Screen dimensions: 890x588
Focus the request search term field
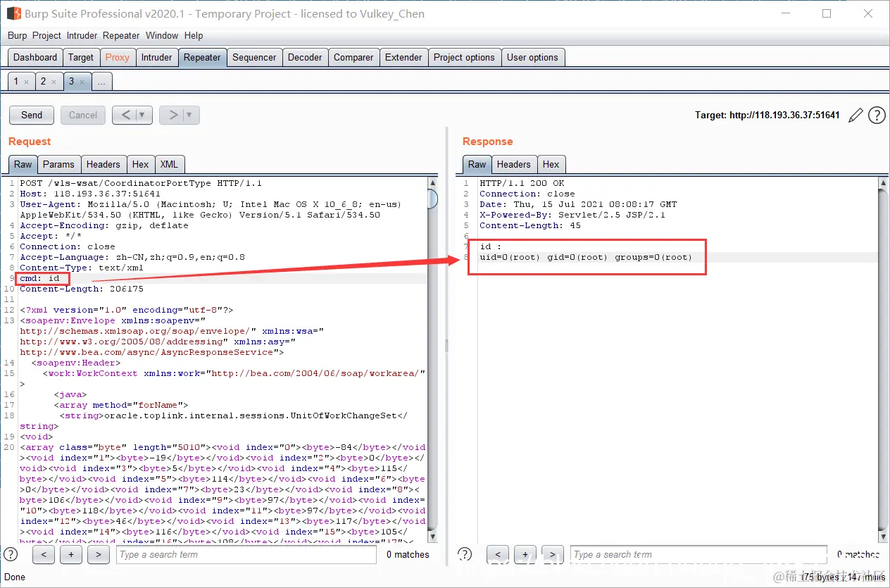tap(246, 554)
